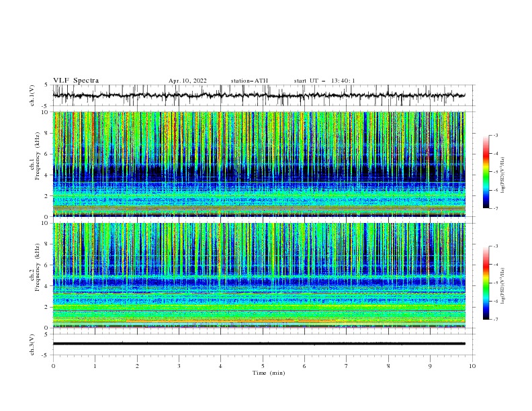Image resolution: width=532 pixels, height=411 pixels.
Task: Click time axis tick label "5"
Action: (x=263, y=366)
